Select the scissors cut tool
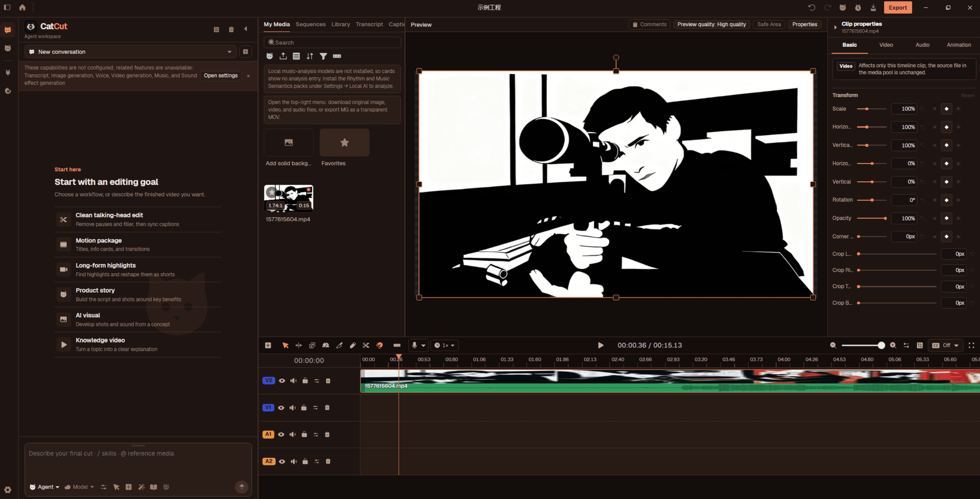980x499 pixels. 366,345
